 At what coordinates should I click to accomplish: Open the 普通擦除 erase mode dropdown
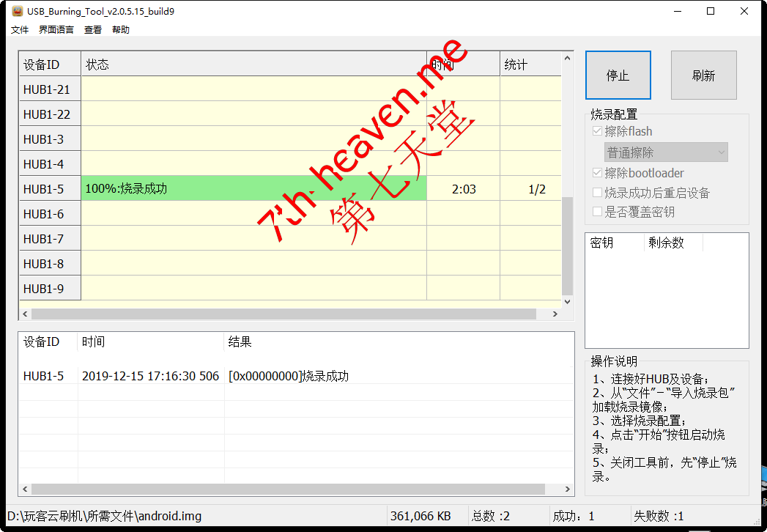[x=666, y=152]
